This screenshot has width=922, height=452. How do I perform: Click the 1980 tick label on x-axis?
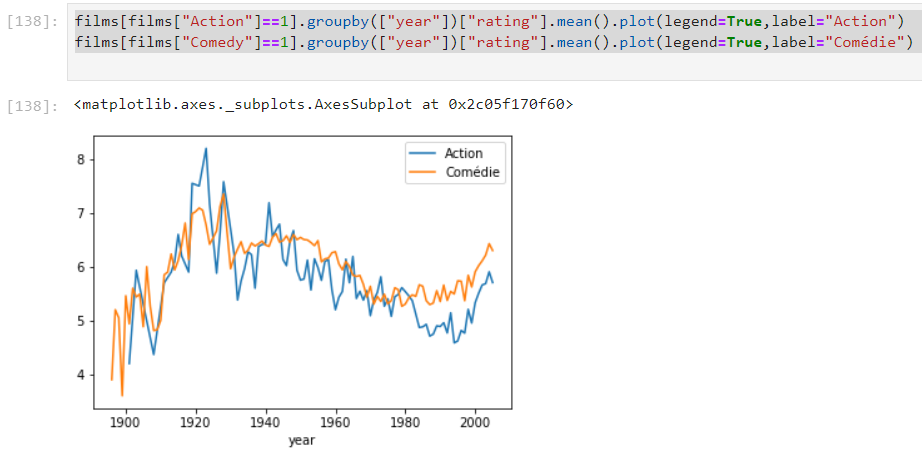click(x=404, y=422)
